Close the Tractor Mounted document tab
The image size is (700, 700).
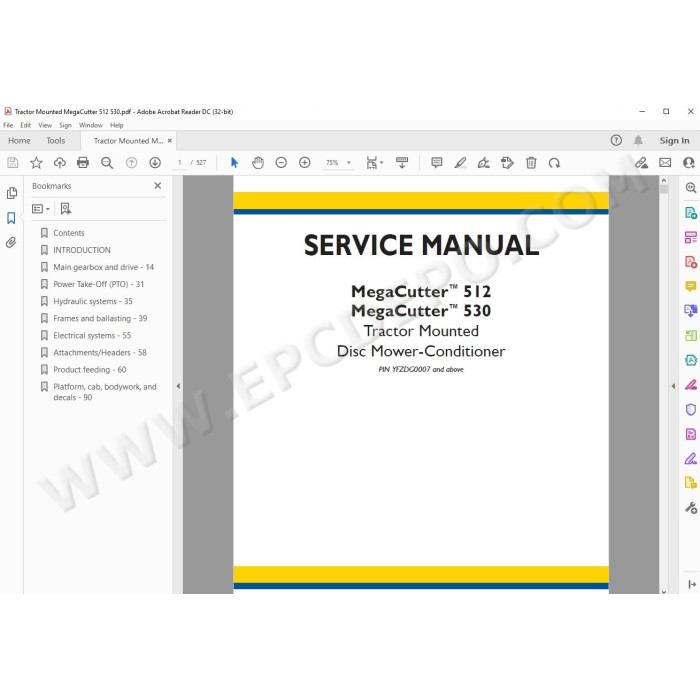click(x=170, y=141)
